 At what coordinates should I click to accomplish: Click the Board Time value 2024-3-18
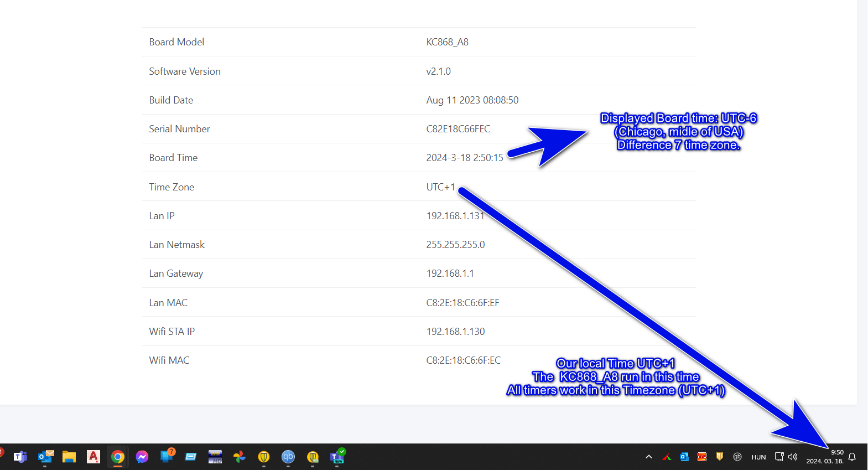(x=464, y=158)
